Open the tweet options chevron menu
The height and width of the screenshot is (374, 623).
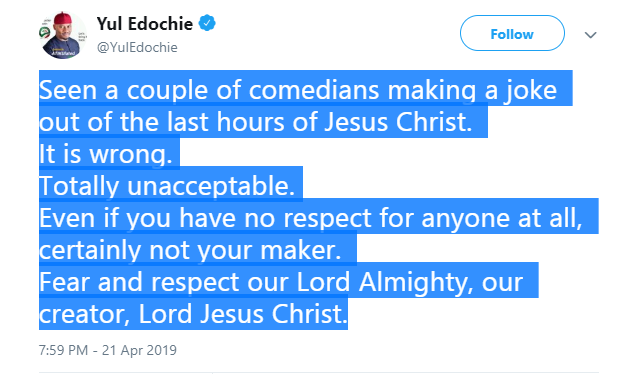point(590,35)
